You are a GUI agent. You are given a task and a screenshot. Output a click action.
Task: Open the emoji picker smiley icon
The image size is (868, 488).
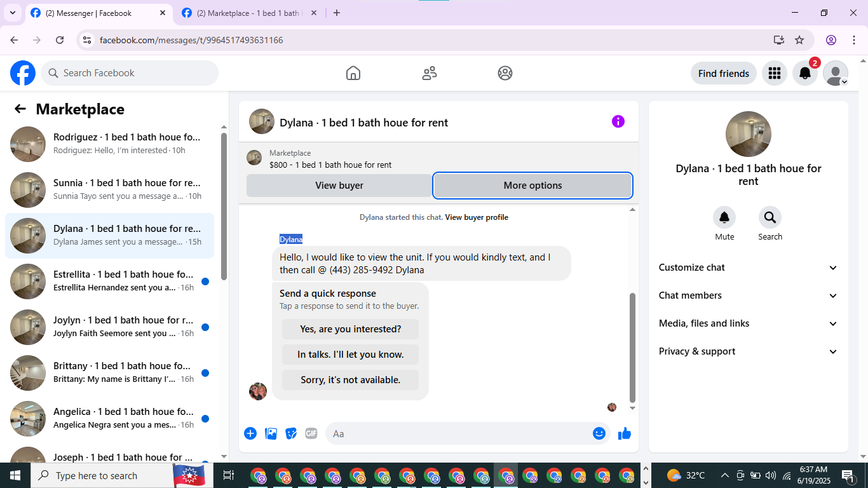pyautogui.click(x=599, y=433)
